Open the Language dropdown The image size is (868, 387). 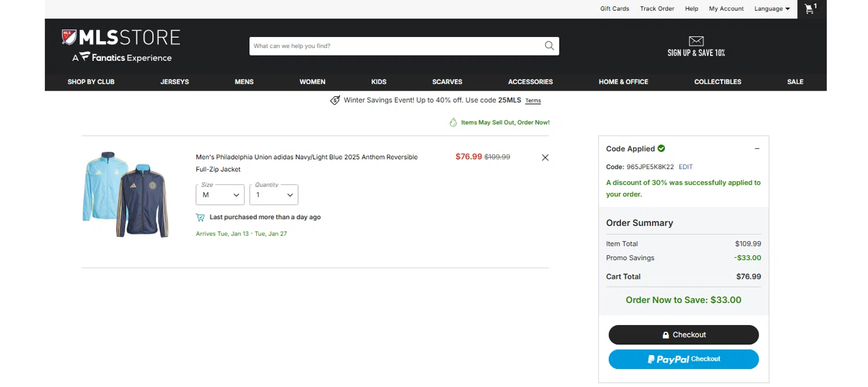point(772,9)
